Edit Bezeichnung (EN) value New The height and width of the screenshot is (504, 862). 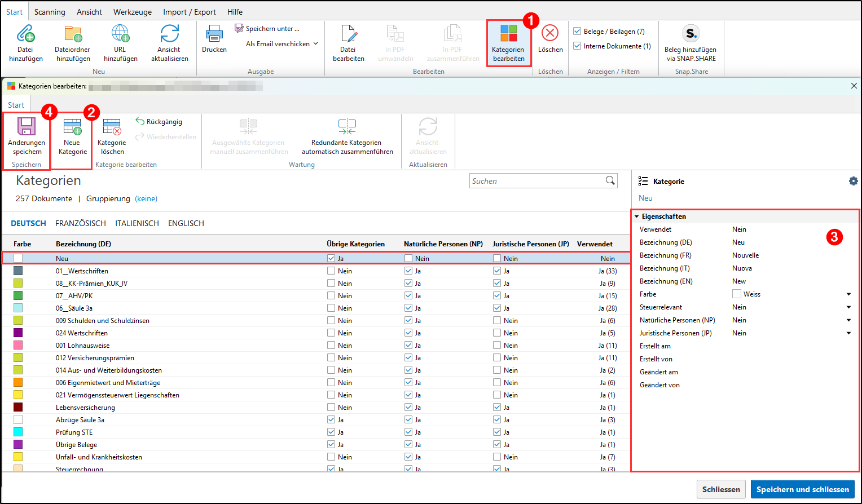[739, 281]
